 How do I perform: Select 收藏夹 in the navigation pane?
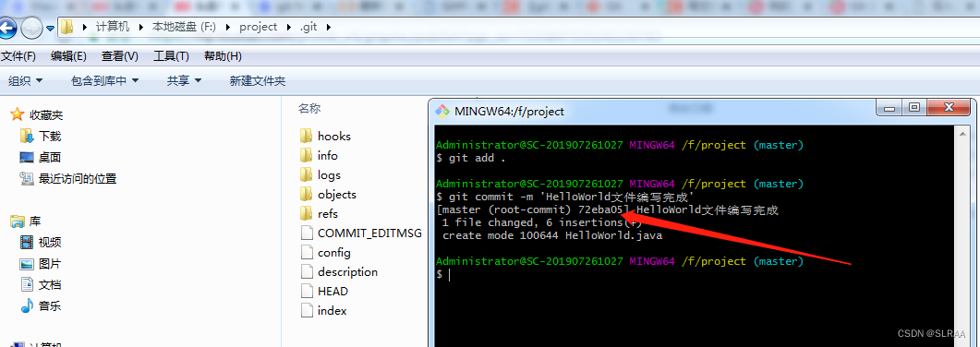click(x=46, y=114)
